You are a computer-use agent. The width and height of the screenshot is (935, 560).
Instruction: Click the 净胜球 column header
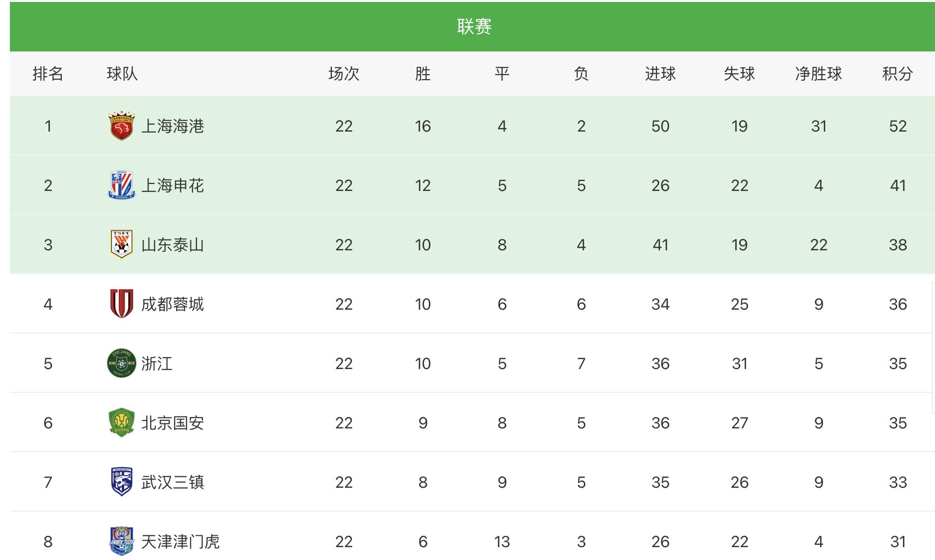pos(818,74)
